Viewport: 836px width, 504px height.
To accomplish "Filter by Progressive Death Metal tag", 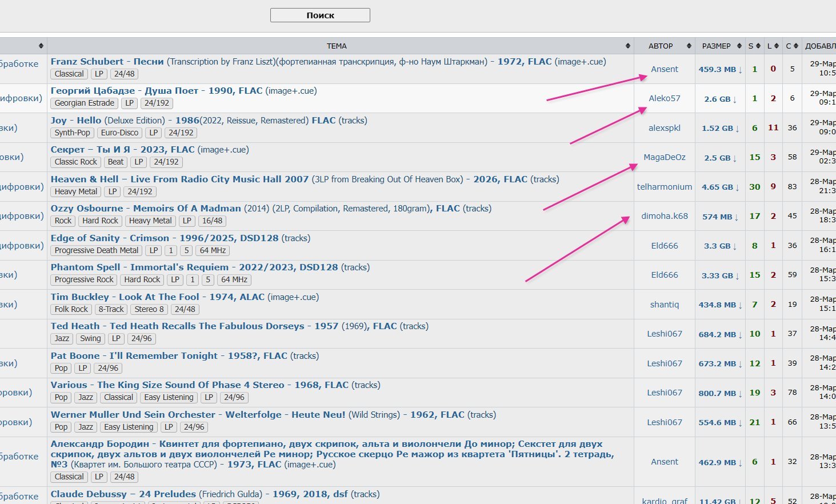I will coord(97,250).
